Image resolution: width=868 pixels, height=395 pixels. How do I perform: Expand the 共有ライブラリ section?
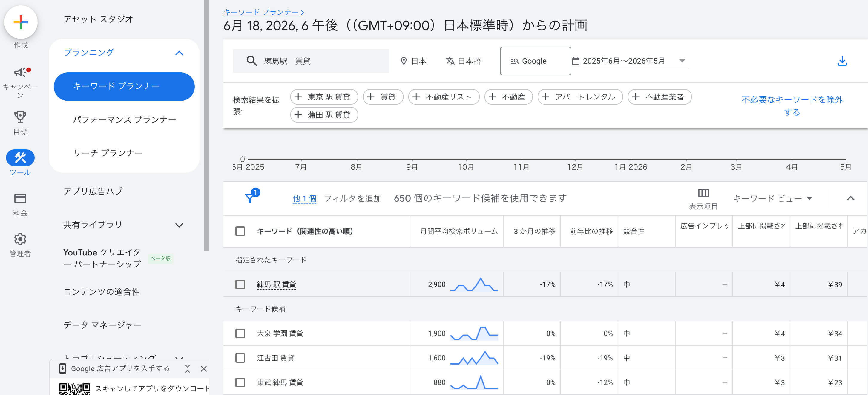[179, 225]
